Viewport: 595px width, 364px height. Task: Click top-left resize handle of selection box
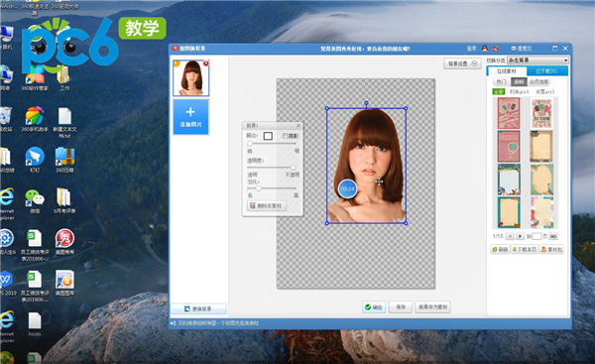pos(327,108)
